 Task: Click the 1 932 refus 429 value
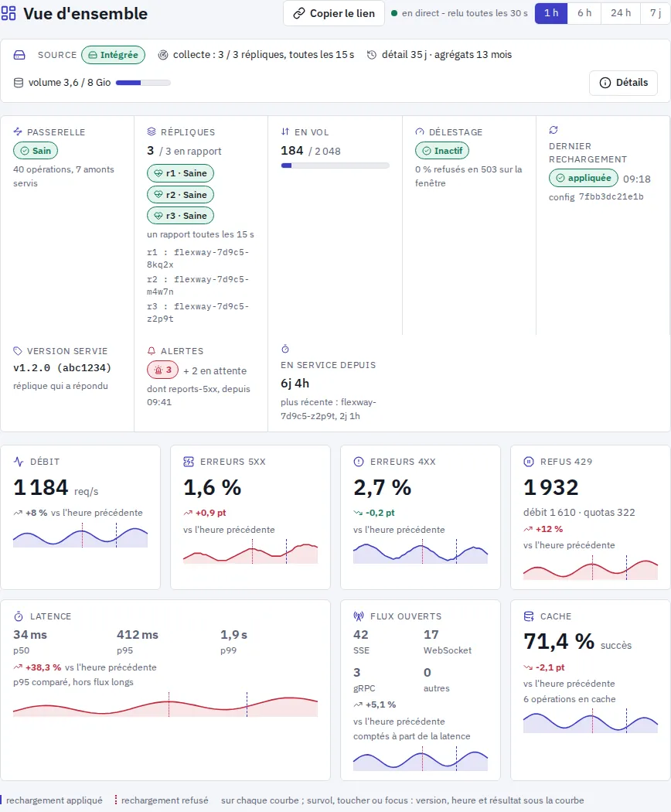(x=551, y=487)
